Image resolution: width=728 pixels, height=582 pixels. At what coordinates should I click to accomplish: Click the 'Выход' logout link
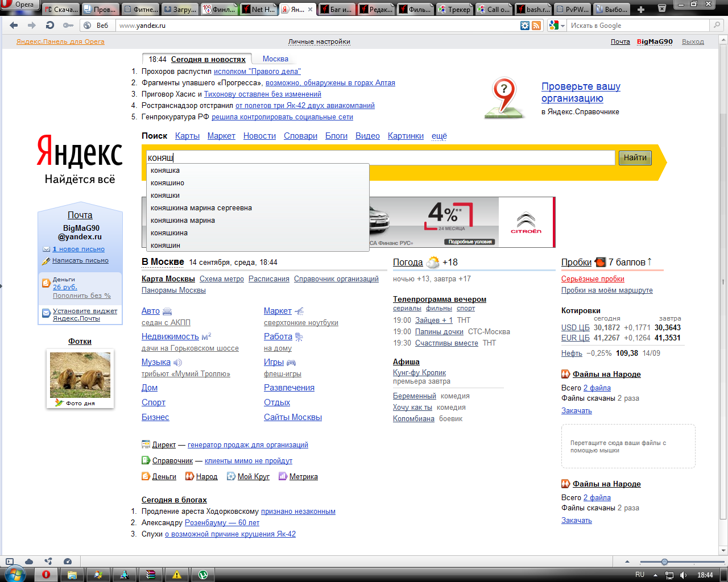[x=693, y=41]
